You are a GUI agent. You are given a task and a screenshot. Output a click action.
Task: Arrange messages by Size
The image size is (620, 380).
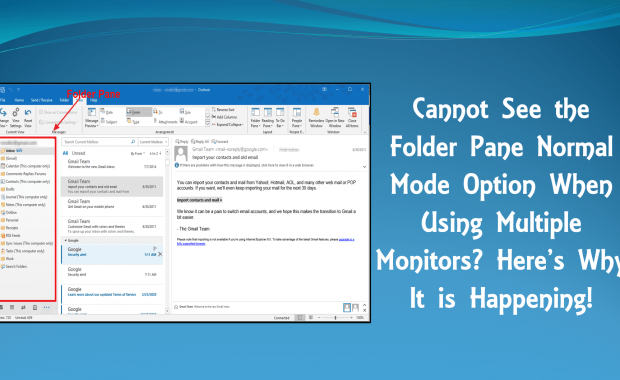[x=185, y=112]
